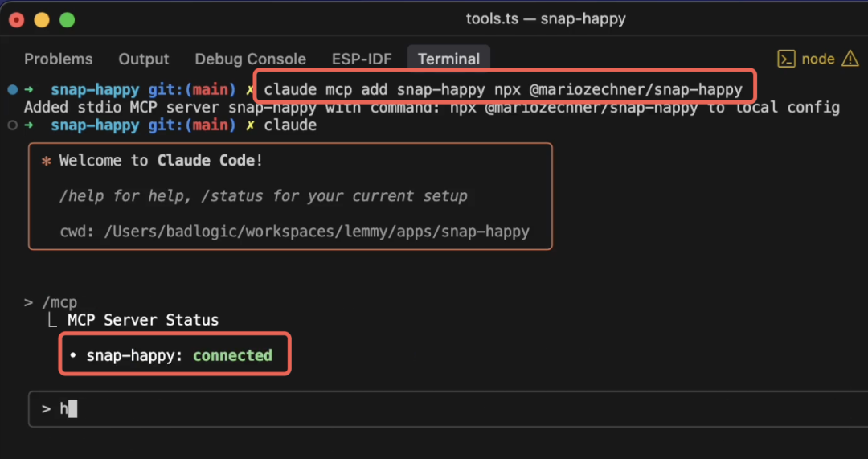Open the Problems panel tab
Viewport: 868px width, 459px height.
point(58,59)
